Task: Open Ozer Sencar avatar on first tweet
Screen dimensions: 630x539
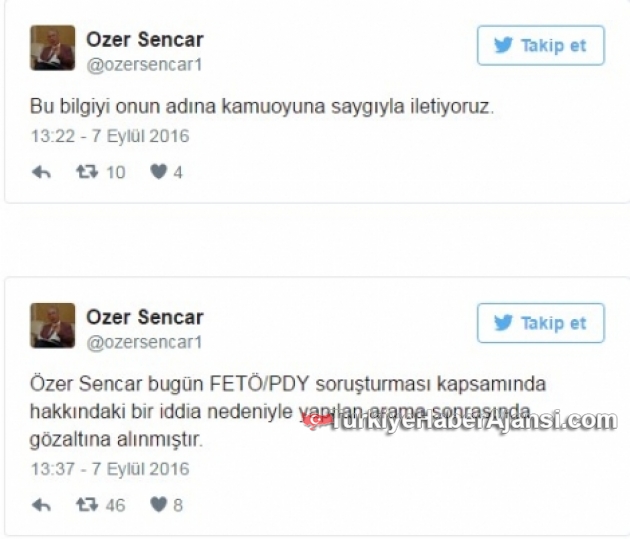Action: point(53,48)
